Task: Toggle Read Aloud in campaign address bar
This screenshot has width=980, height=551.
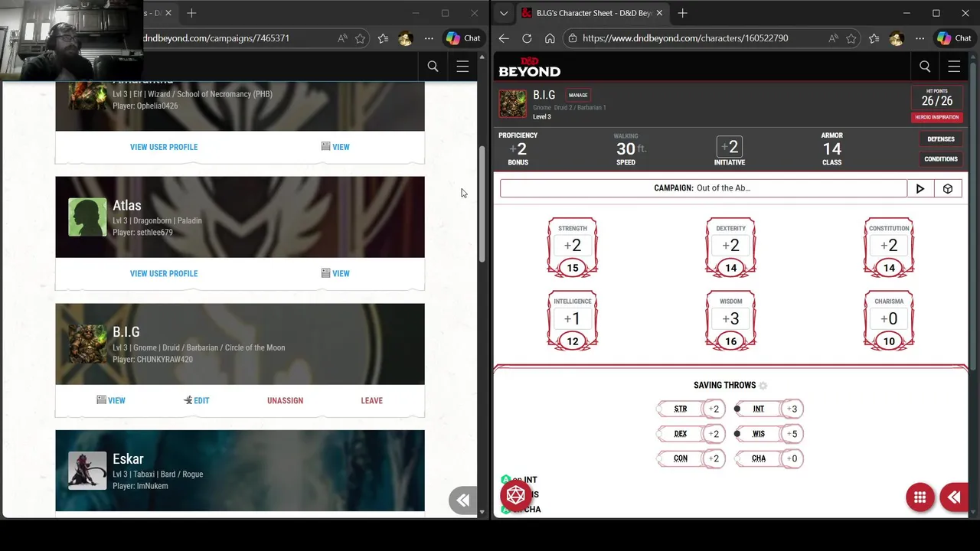Action: pos(341,38)
